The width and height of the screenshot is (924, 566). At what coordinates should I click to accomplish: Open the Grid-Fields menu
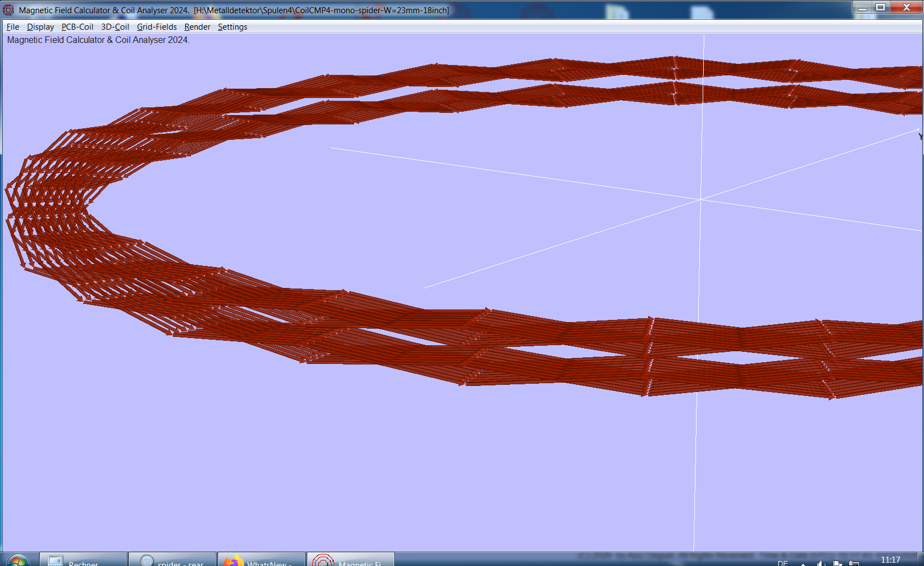pos(157,26)
